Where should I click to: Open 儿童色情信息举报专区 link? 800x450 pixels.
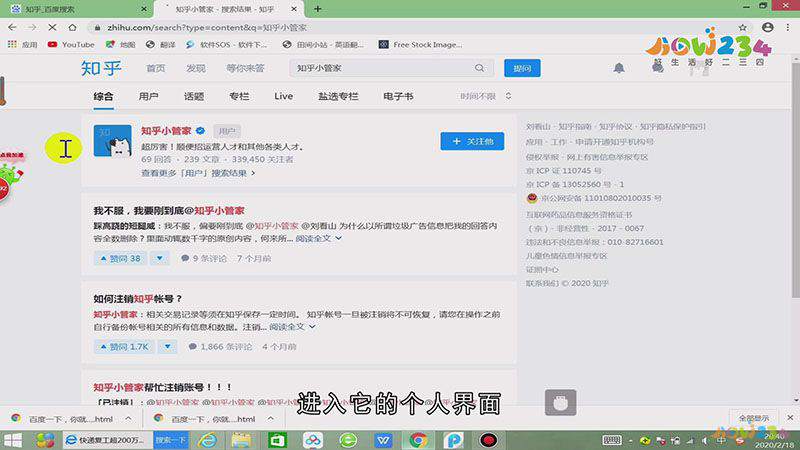pos(566,256)
